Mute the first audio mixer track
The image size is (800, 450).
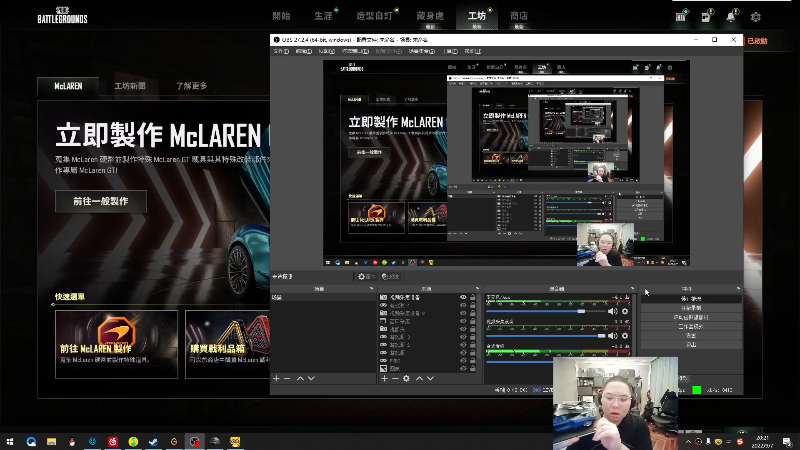(x=613, y=311)
